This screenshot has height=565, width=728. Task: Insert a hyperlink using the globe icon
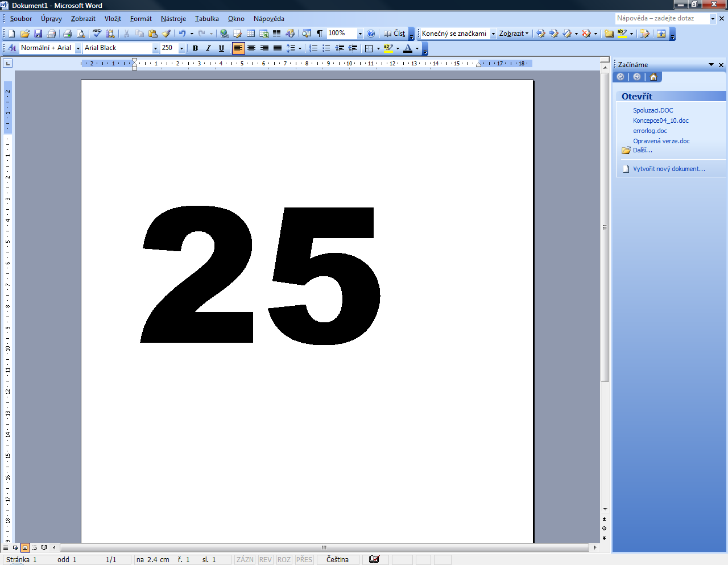(224, 34)
